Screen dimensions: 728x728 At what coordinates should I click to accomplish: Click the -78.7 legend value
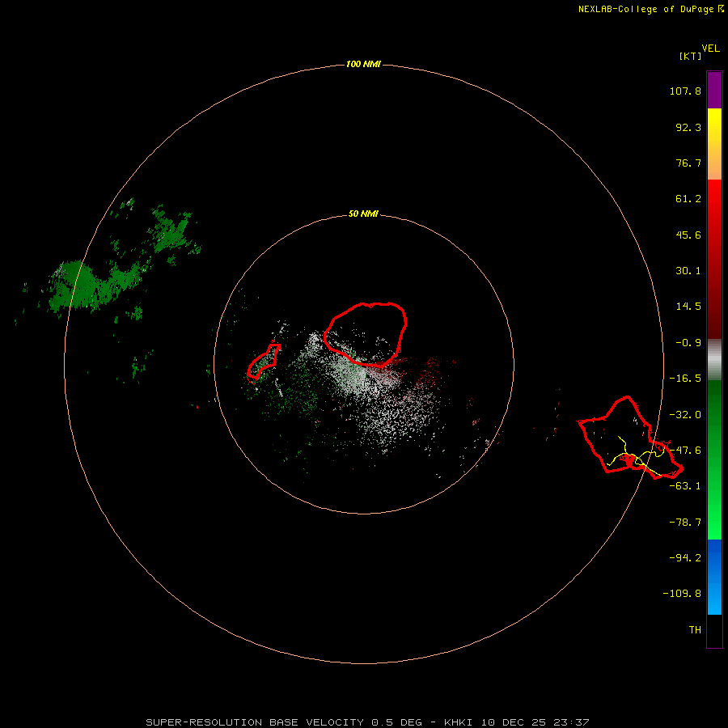pyautogui.click(x=685, y=523)
